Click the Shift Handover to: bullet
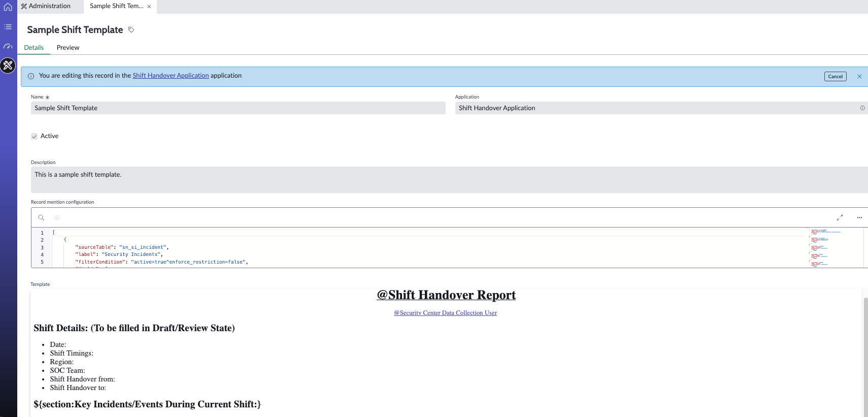Image resolution: width=868 pixels, height=417 pixels. 78,388
